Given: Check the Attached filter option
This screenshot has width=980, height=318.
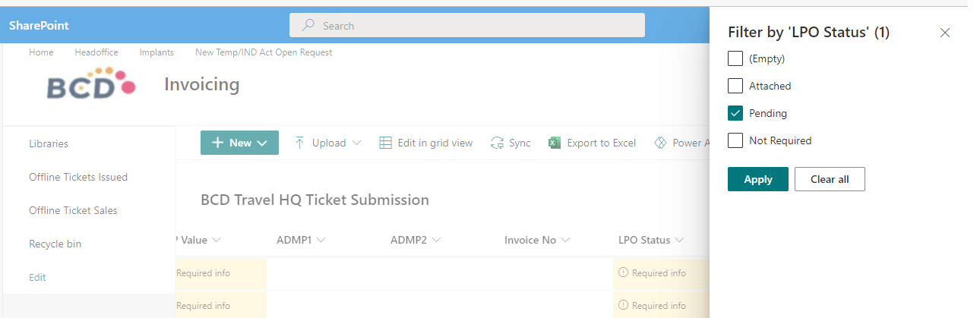Looking at the screenshot, I should (x=735, y=86).
